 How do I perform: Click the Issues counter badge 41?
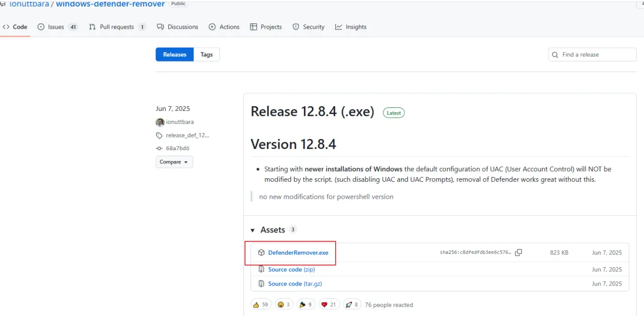[x=73, y=27]
